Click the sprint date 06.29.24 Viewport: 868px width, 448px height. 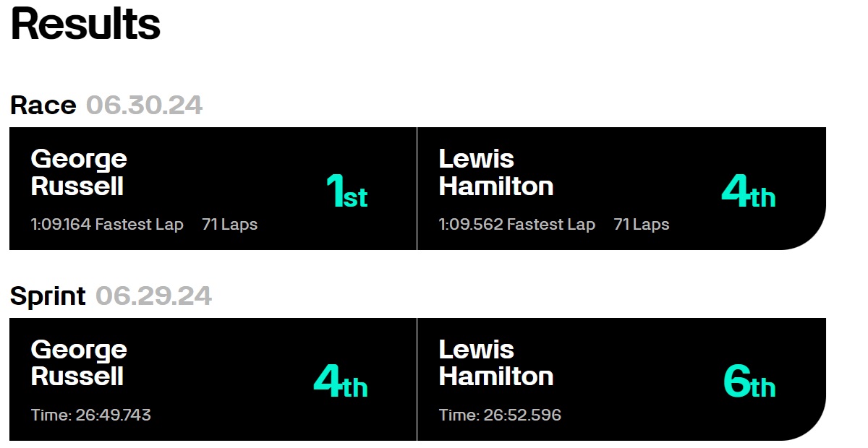(153, 296)
